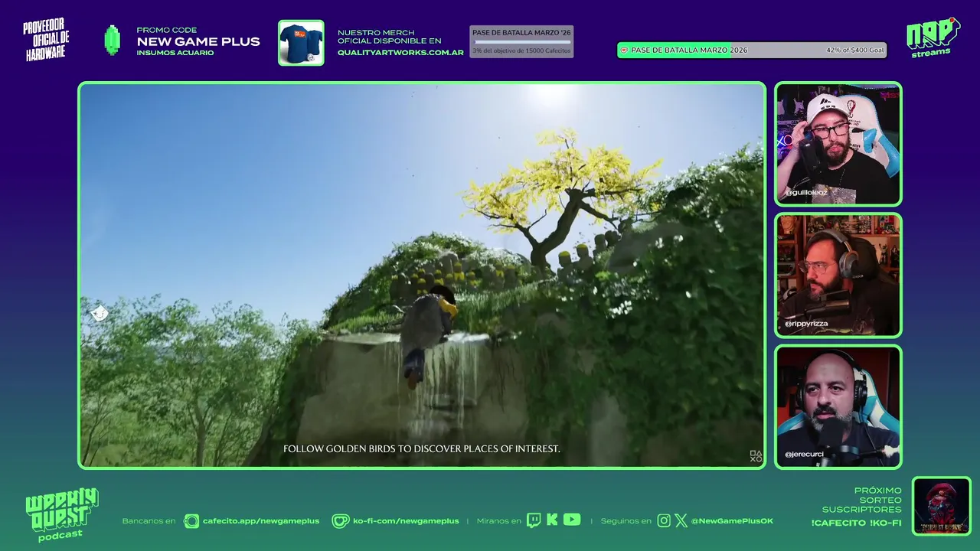Click the white bird marker in game view
This screenshot has height=551, width=980.
[100, 312]
